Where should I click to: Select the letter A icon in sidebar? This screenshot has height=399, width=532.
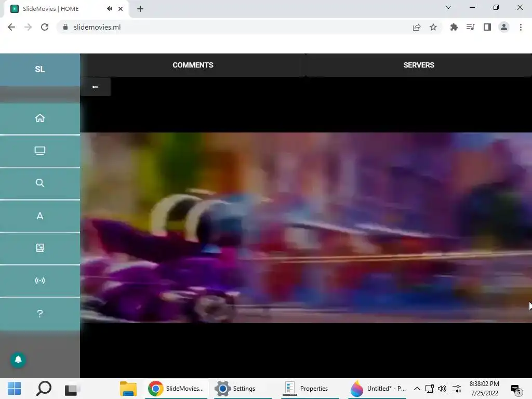(39, 216)
